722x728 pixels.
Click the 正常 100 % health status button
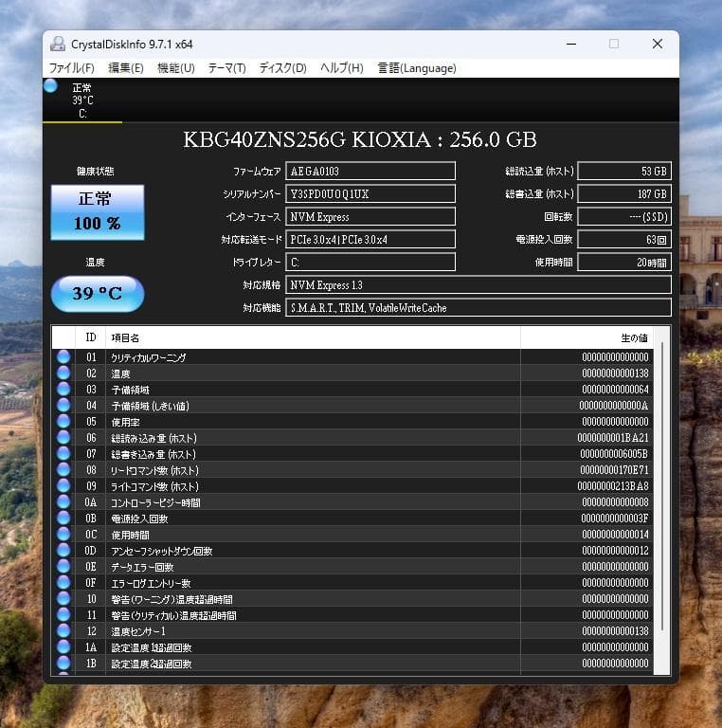pos(98,212)
